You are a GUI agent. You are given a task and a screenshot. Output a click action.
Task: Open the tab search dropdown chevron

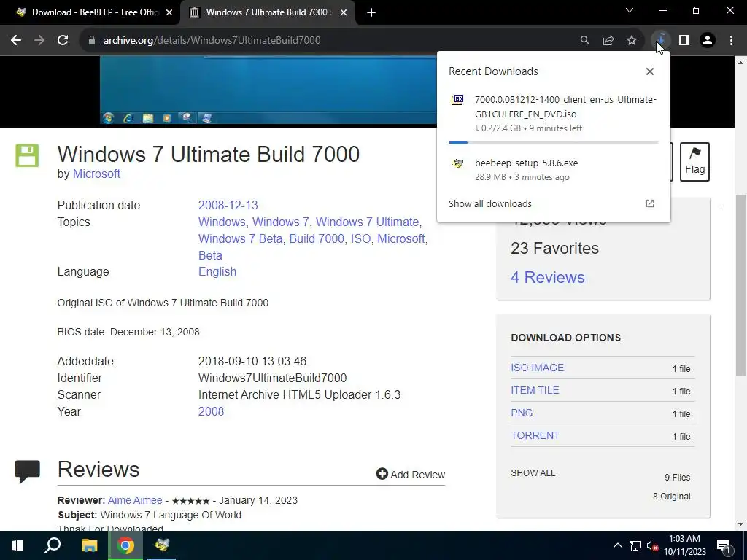coord(630,10)
